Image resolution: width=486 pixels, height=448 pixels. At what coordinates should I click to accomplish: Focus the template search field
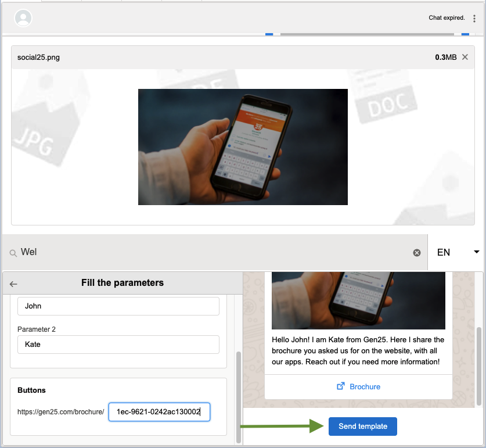pyautogui.click(x=215, y=252)
